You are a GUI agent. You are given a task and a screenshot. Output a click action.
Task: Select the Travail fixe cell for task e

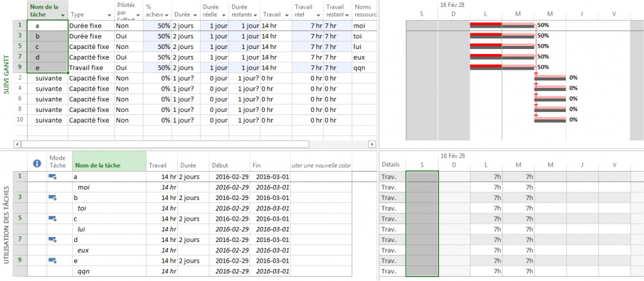91,67
